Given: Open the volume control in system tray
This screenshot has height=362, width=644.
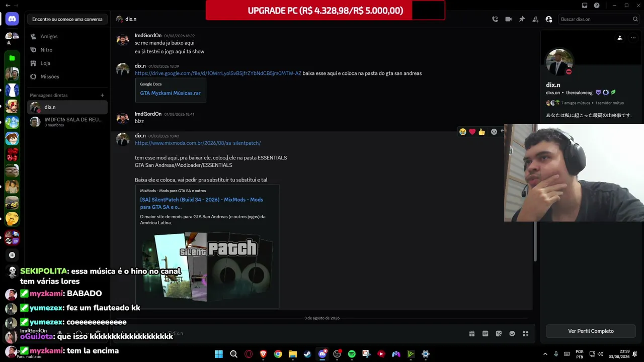Looking at the screenshot, I should coord(600,354).
